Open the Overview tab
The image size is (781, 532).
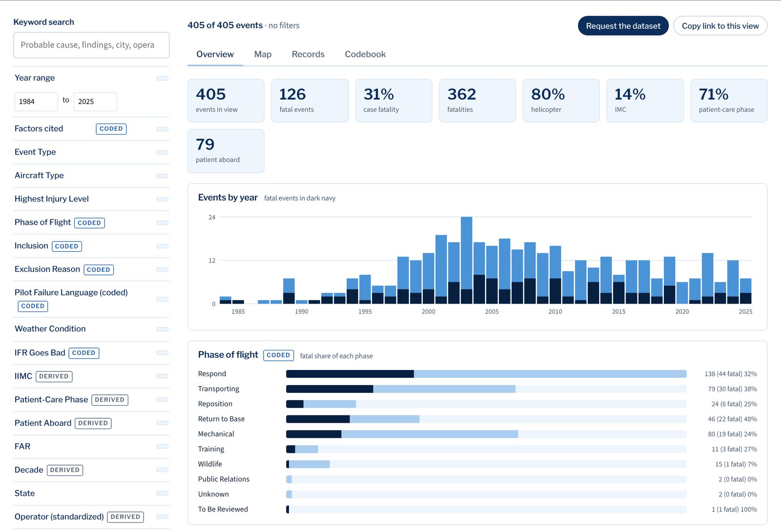(x=215, y=54)
